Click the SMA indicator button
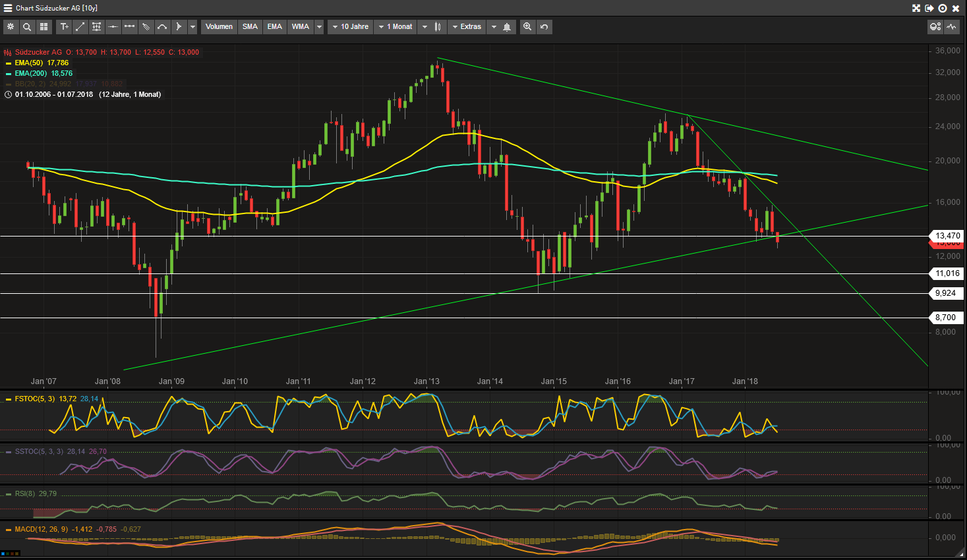 point(250,27)
